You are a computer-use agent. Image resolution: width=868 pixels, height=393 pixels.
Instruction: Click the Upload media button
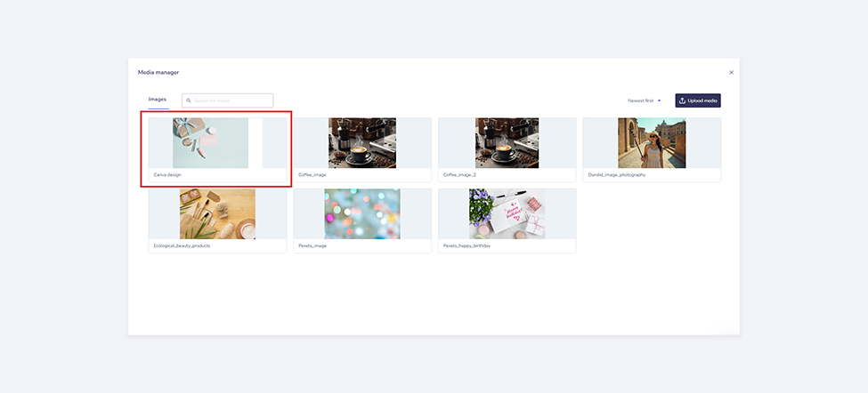pos(697,100)
